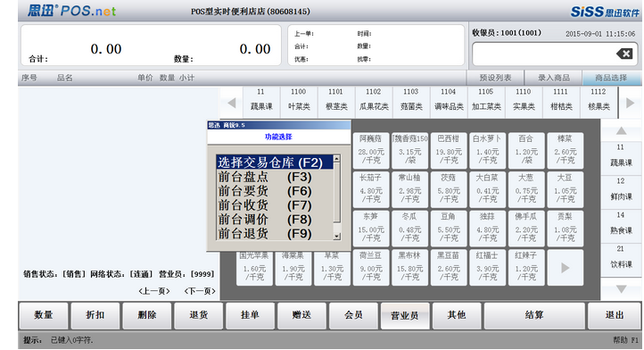
Task: Add product 黑布林 15.80元
Action: coord(409,268)
